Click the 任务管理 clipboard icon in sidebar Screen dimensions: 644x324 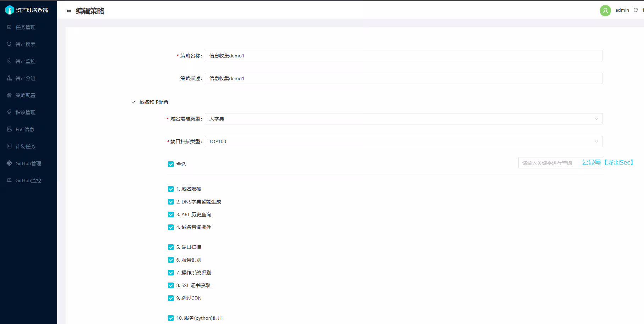[x=9, y=27]
